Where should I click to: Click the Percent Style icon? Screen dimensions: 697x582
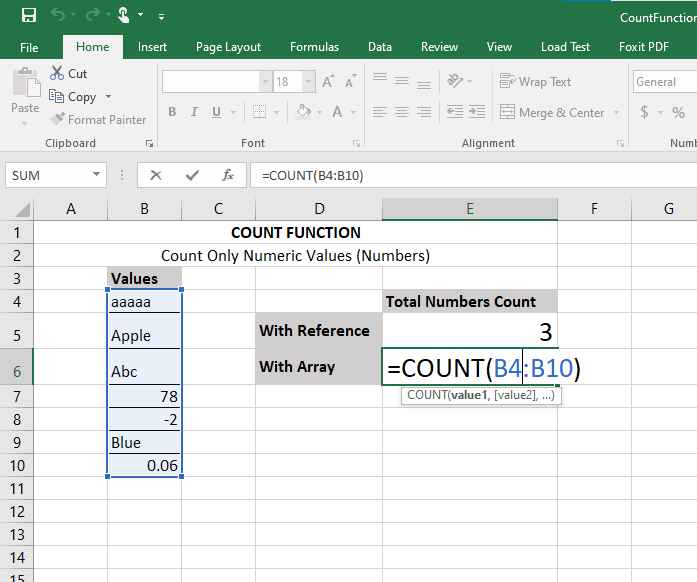678,112
